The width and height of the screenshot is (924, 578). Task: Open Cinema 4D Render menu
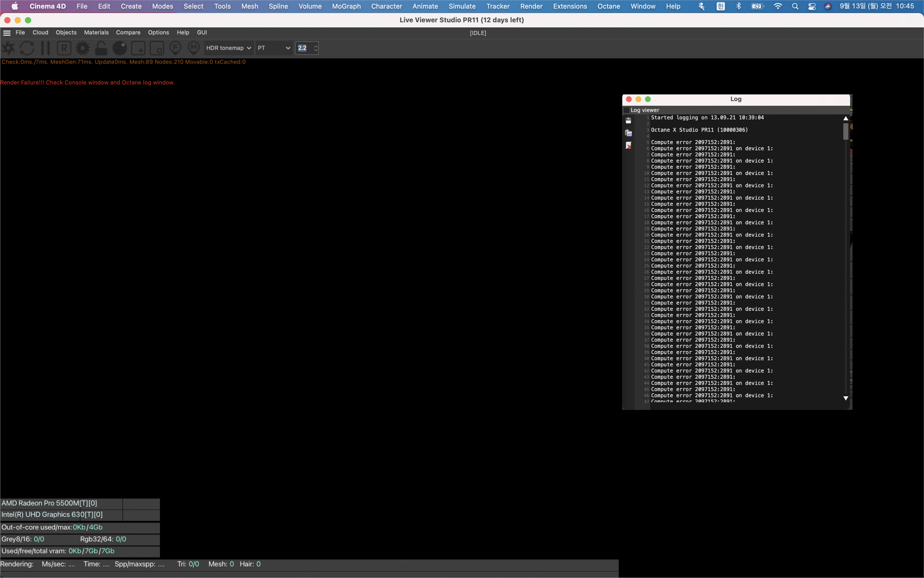tap(531, 6)
